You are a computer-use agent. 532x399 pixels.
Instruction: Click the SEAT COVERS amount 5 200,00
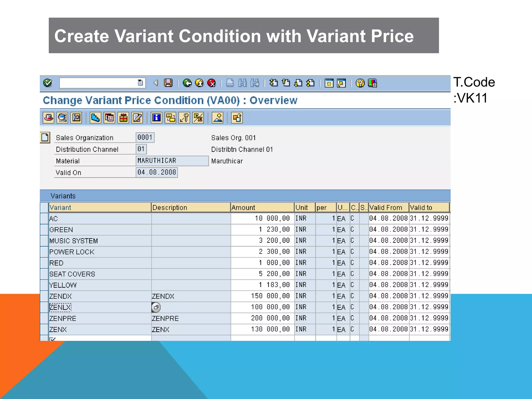[262, 274]
